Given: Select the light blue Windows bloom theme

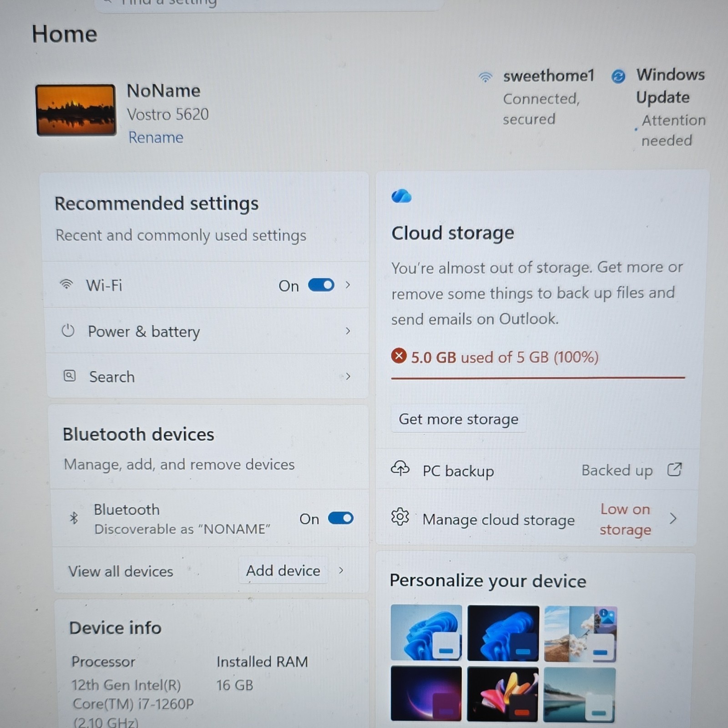Looking at the screenshot, I should 426,632.
